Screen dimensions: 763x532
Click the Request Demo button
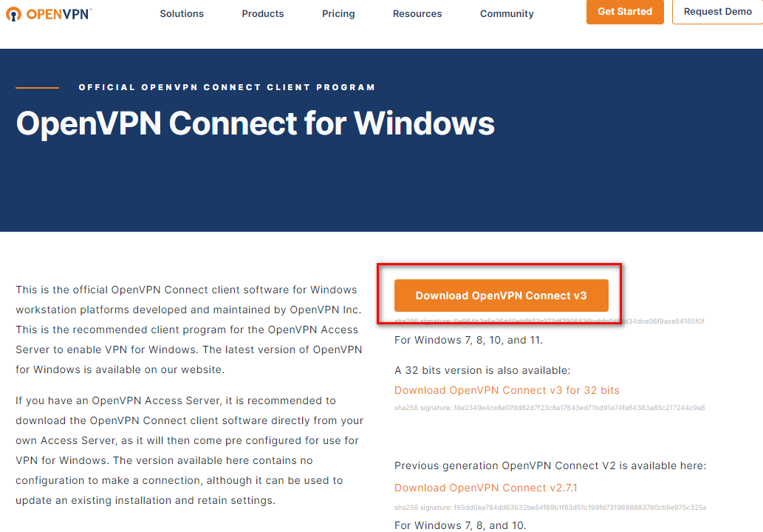coord(717,12)
